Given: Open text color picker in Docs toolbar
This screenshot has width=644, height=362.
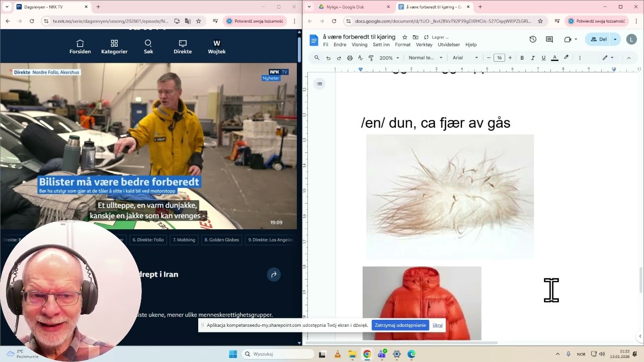Looking at the screenshot, I should pos(554,58).
